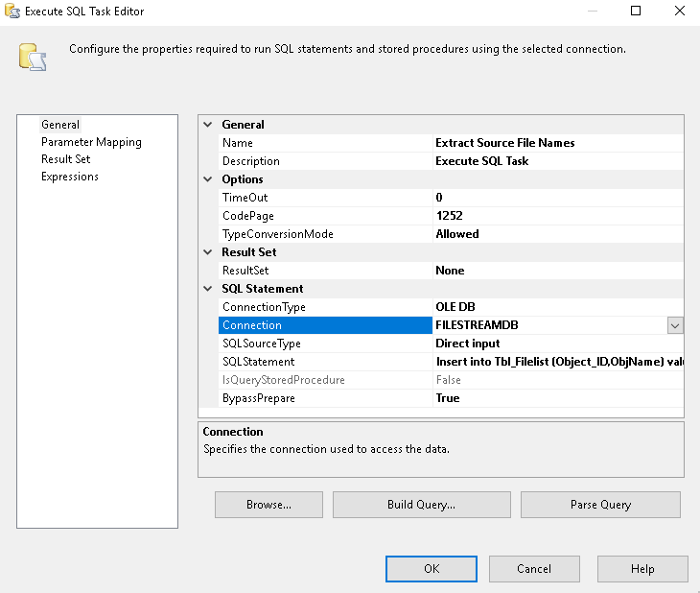Select the SQLStatement value field
700x593 pixels.
[x=556, y=362]
